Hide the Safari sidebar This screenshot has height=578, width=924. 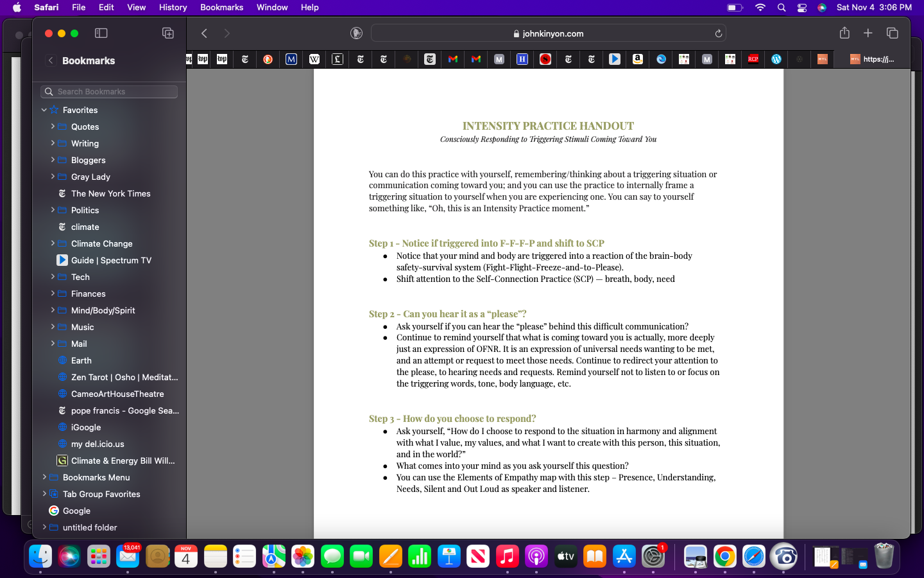click(101, 33)
